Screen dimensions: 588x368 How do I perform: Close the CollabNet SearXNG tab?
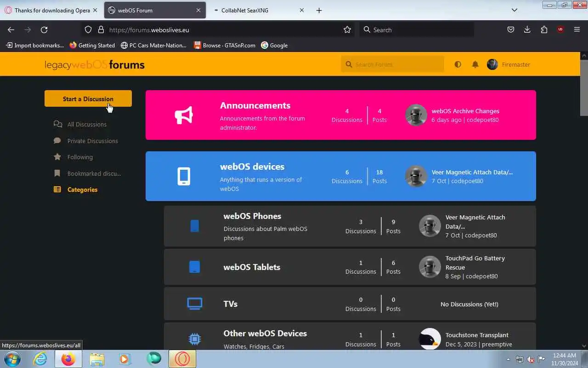coord(302,10)
